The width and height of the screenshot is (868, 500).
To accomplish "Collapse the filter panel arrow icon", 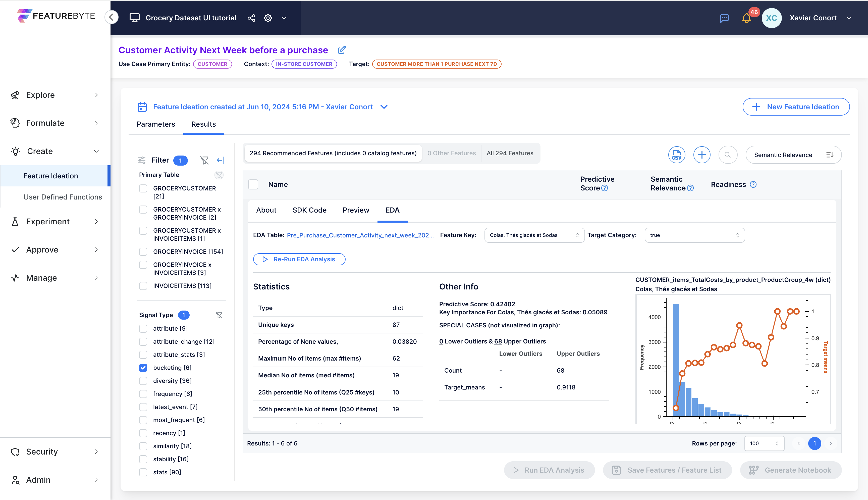I will point(220,160).
